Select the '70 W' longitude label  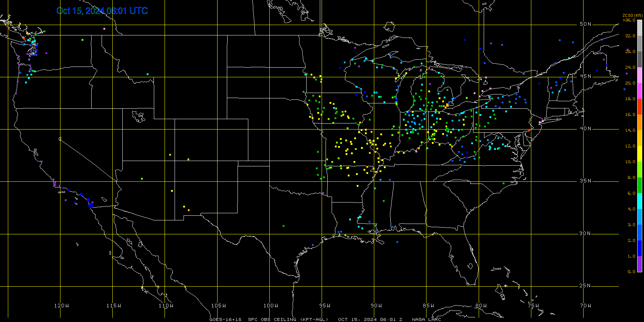[x=586, y=306]
